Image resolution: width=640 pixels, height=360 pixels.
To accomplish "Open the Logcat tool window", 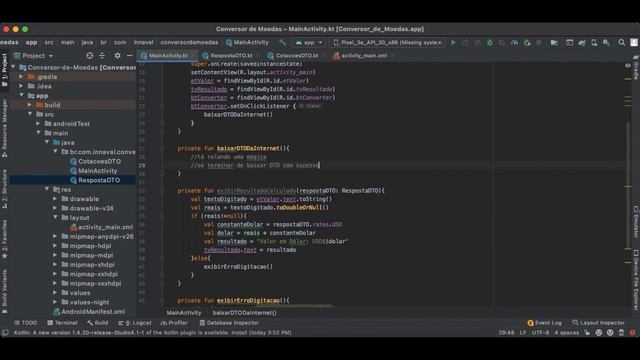I will 135,323.
